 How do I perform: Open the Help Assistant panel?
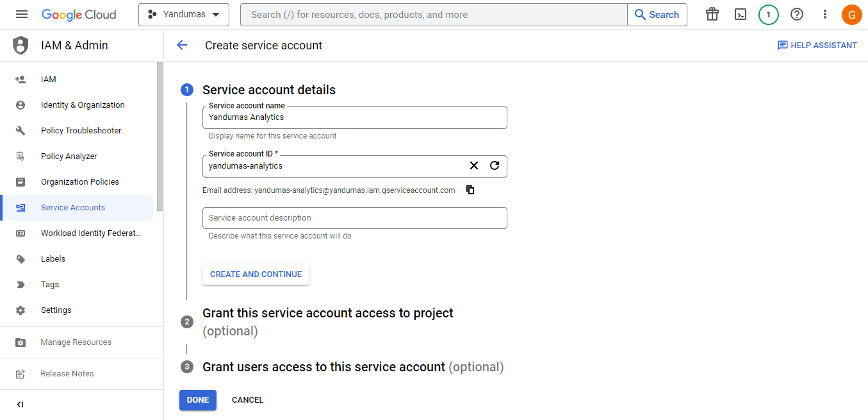(x=817, y=45)
